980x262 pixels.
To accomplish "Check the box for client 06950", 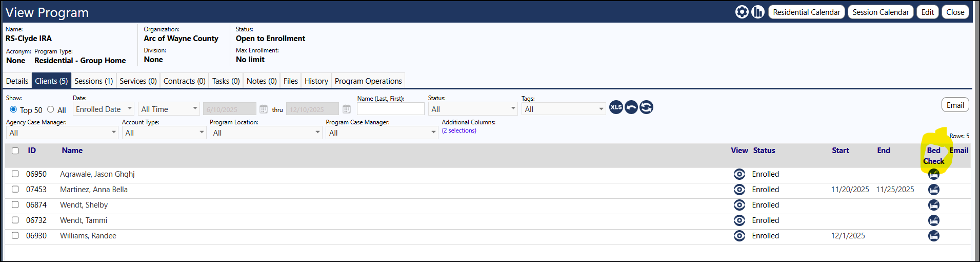I will click(15, 174).
